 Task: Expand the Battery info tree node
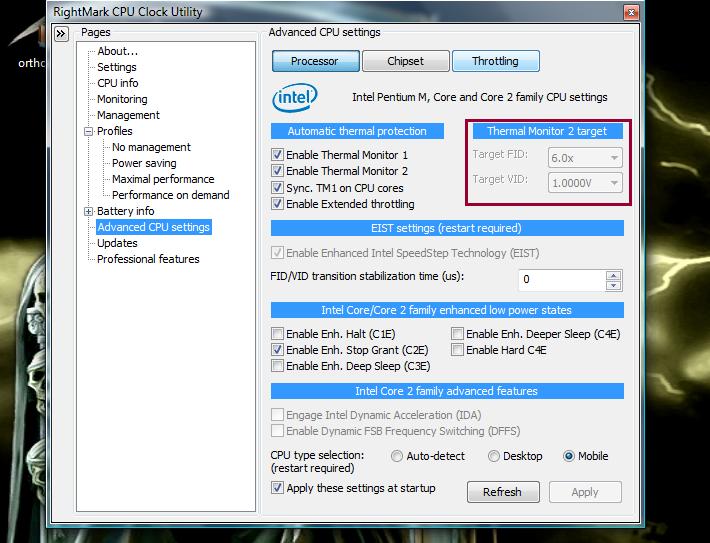coord(88,211)
